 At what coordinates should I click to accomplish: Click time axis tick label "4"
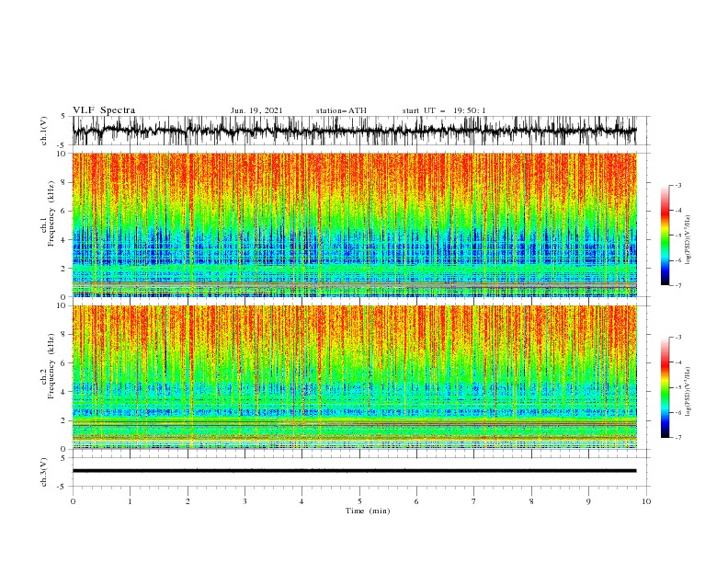[x=301, y=501]
